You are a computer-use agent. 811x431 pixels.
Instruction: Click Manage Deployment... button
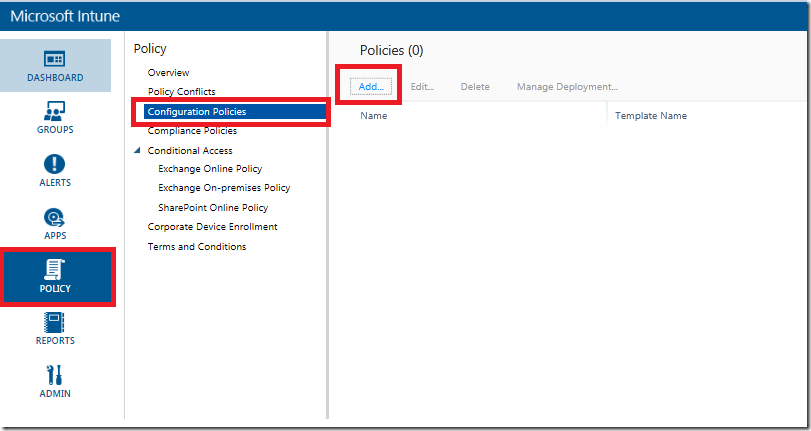coord(567,87)
